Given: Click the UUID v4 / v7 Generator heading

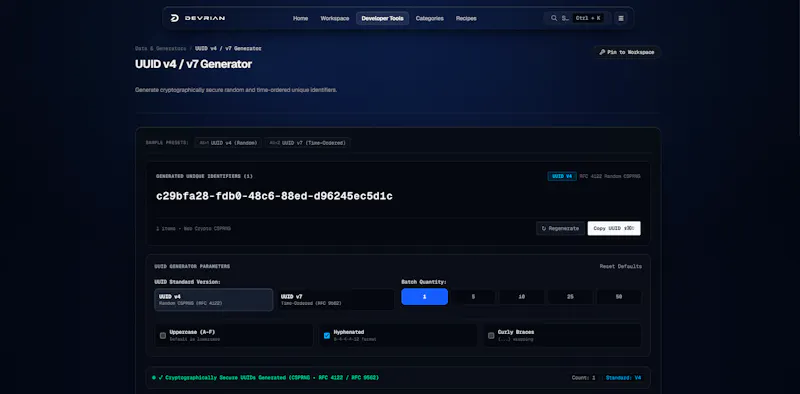Looking at the screenshot, I should pos(193,64).
